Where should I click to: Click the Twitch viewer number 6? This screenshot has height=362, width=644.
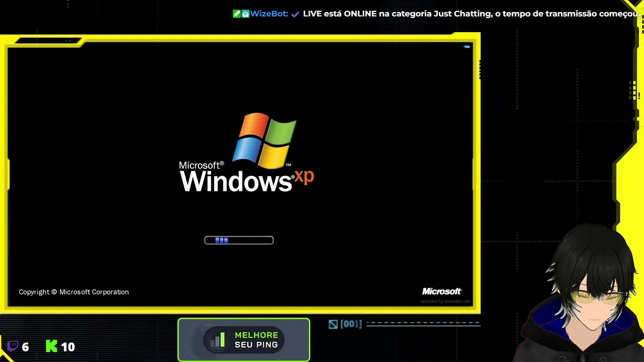[x=26, y=347]
